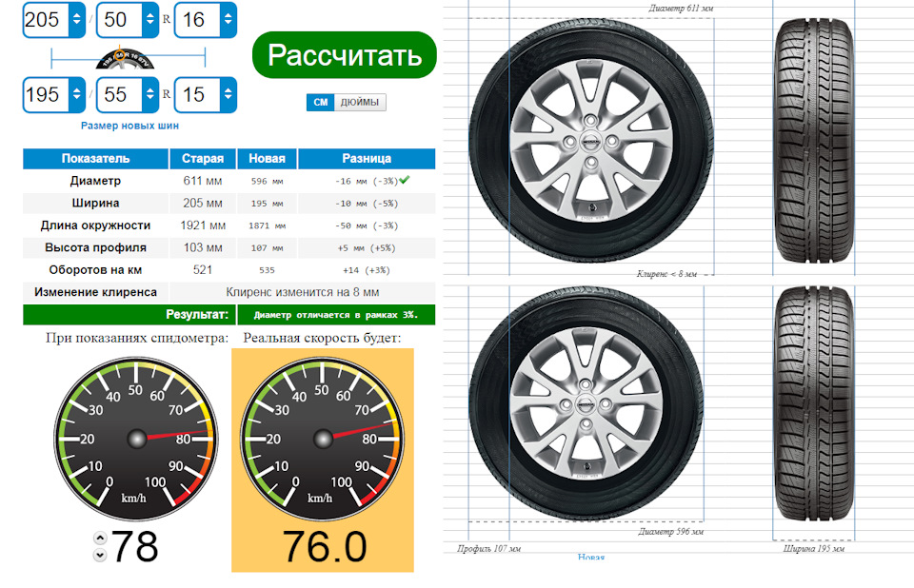914x588 pixels.
Task: Switch units to СМ
Action: point(321,102)
